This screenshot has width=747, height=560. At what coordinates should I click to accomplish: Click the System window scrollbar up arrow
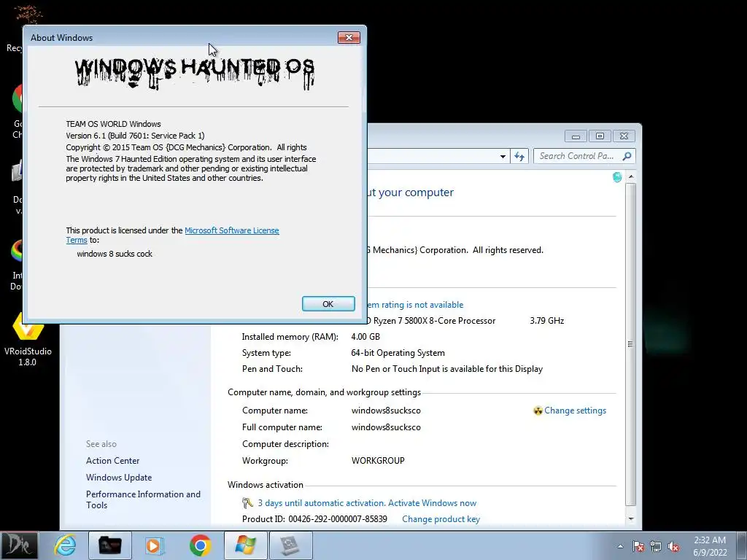[x=631, y=176]
